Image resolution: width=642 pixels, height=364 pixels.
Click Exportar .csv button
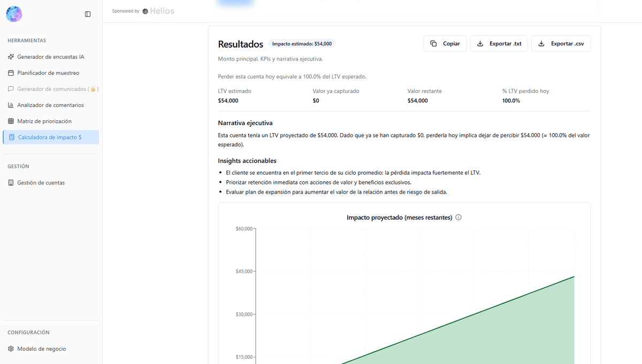[x=561, y=44]
